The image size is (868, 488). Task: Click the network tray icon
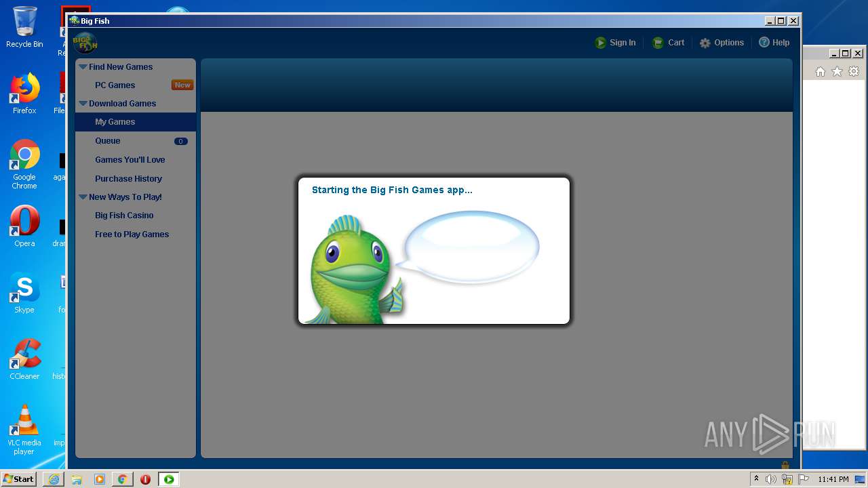787,479
